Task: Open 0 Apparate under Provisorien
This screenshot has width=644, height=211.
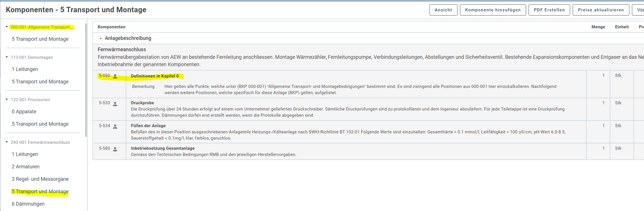Action: pos(24,111)
